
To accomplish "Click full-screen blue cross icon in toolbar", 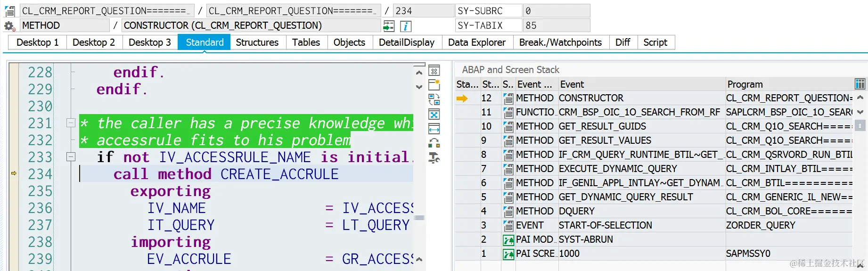I will pos(434,115).
